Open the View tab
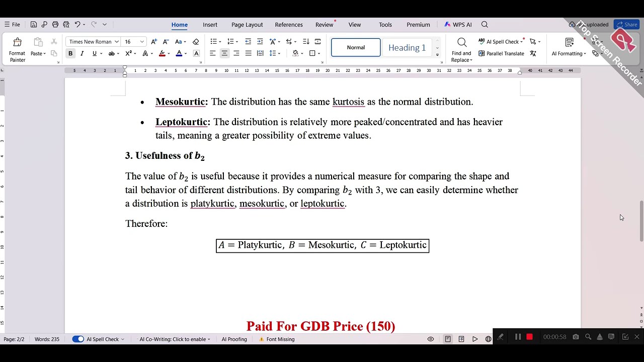The height and width of the screenshot is (362, 644). coord(355,25)
